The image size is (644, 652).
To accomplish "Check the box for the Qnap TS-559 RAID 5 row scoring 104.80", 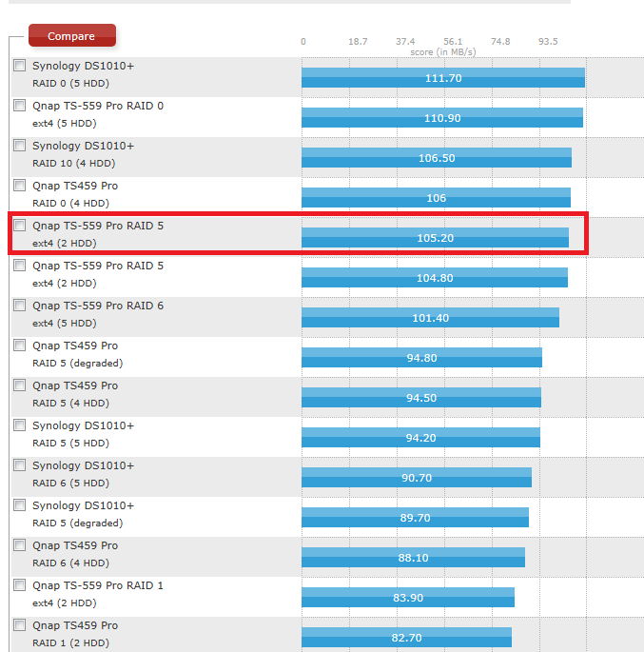I will point(20,265).
